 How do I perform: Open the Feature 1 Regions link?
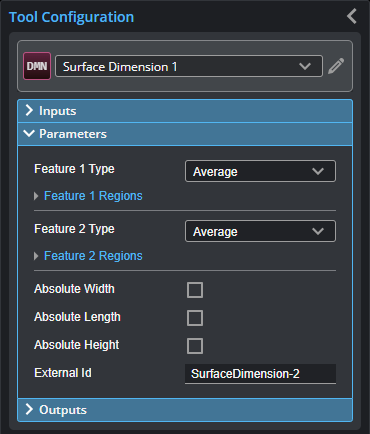(93, 196)
